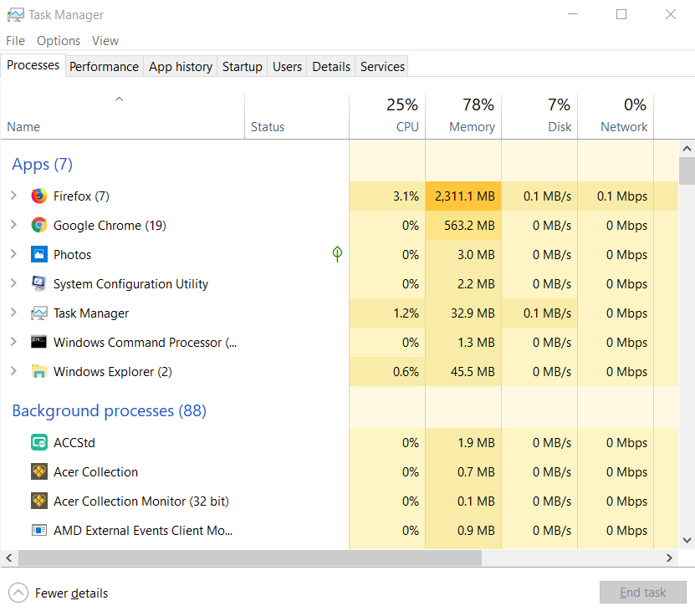
Task: Click the scroll left arrow
Action: tap(9, 558)
